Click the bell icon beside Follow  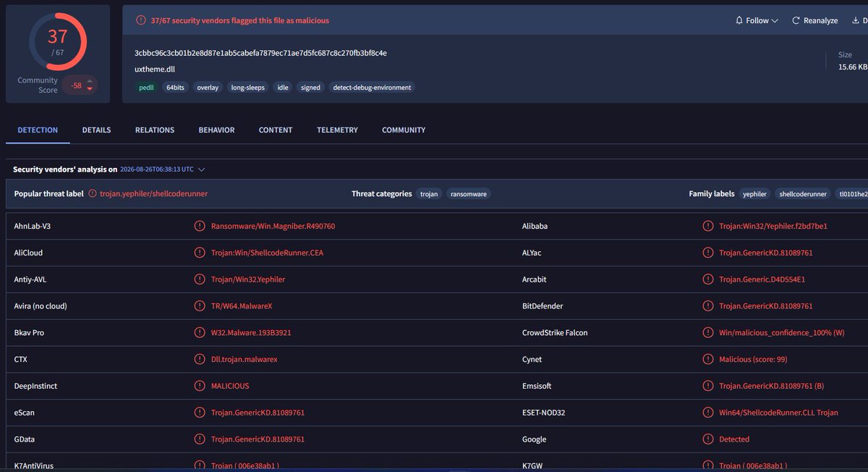[739, 20]
